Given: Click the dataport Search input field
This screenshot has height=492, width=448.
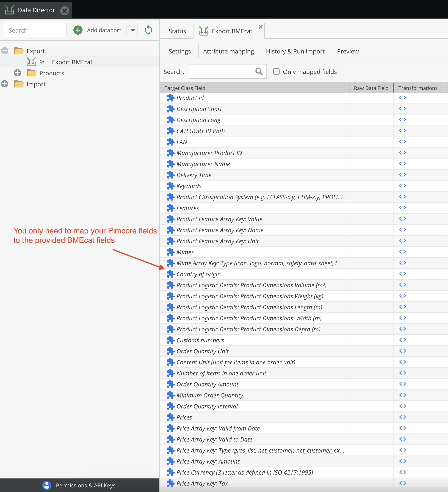Looking at the screenshot, I should coord(35,30).
